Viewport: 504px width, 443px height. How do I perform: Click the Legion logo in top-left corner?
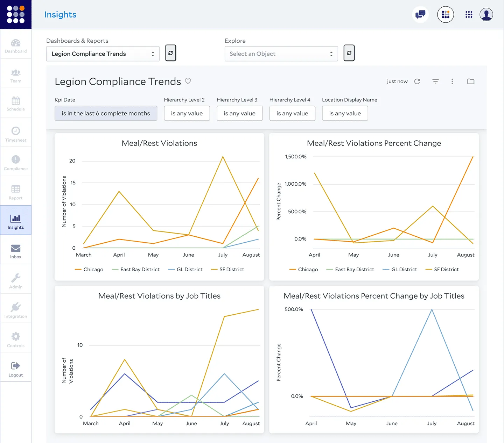tap(16, 14)
